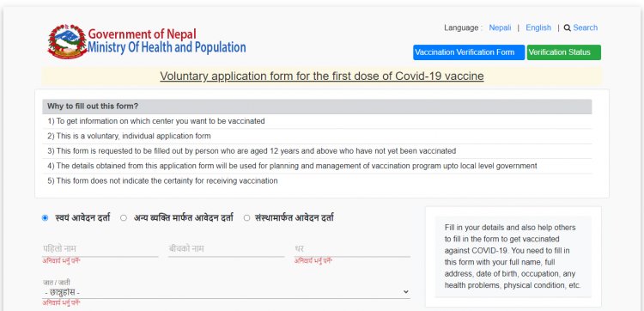Image resolution: width=644 pixels, height=311 pixels.
Task: Expand the caste dropdown chevron arrow
Action: pyautogui.click(x=406, y=292)
